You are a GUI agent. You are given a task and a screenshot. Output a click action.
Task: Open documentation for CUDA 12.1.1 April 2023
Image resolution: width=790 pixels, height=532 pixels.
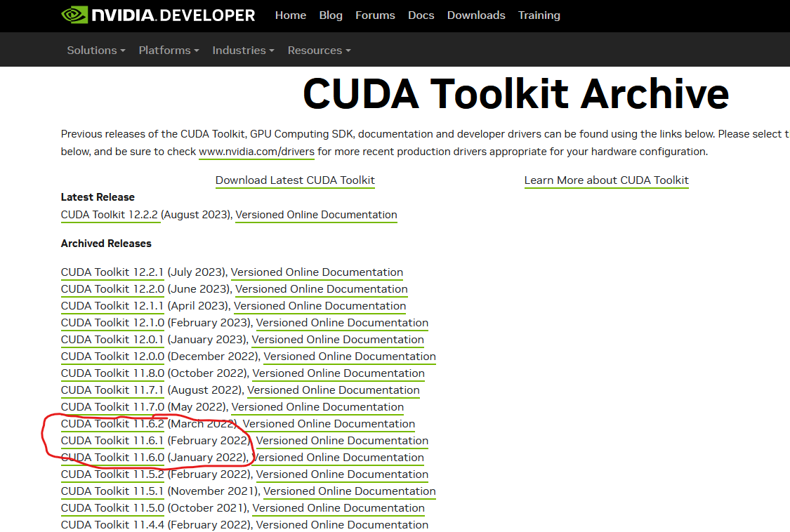pos(320,306)
